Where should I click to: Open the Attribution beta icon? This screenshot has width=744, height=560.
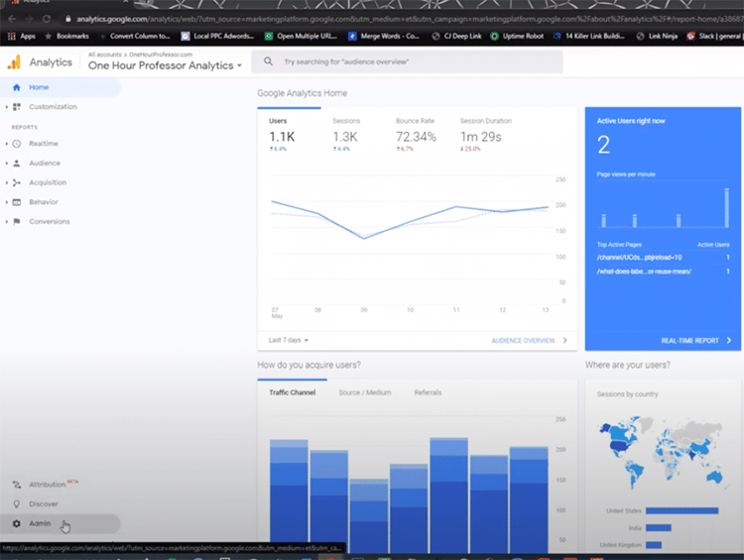tap(16, 485)
